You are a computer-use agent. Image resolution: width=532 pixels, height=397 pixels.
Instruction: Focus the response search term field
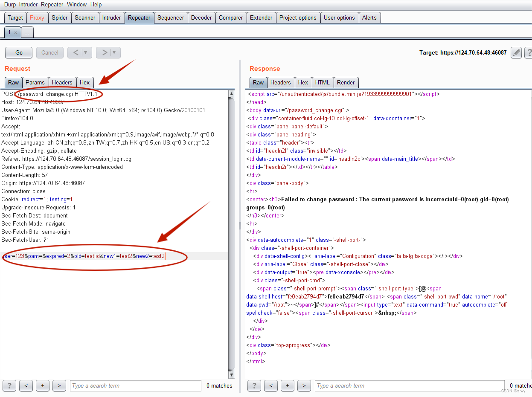(x=410, y=385)
